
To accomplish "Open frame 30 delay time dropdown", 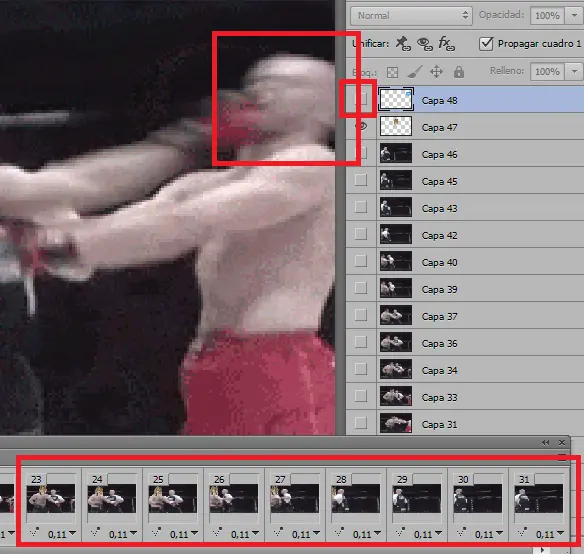I will click(489, 534).
